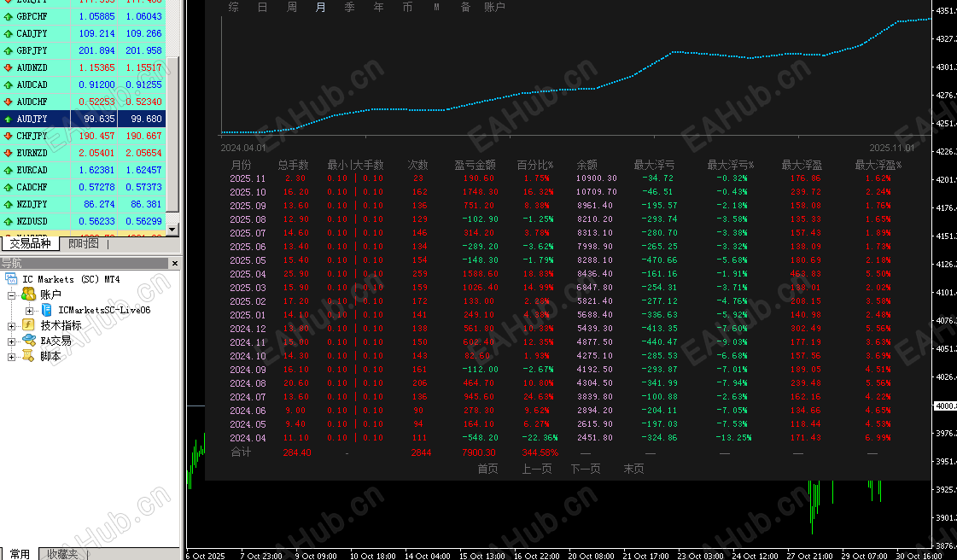The height and width of the screenshot is (560, 957).
Task: Click the 最大浮亏 column header
Action: 654,165
